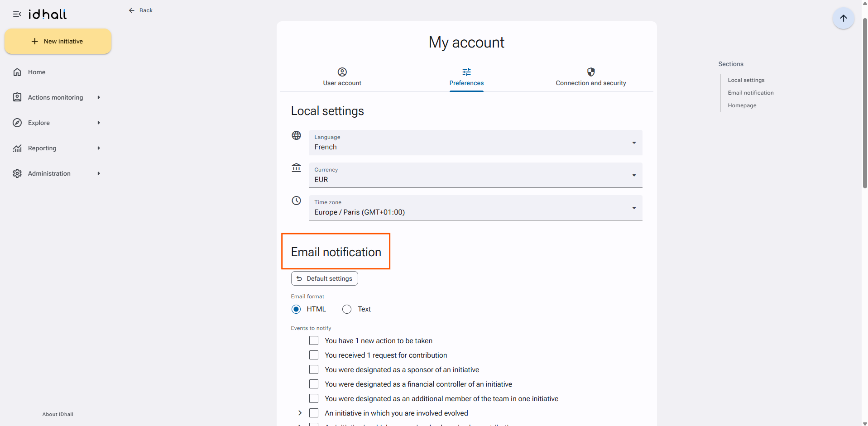This screenshot has width=868, height=426.
Task: Open Reporting menu item
Action: click(x=58, y=148)
